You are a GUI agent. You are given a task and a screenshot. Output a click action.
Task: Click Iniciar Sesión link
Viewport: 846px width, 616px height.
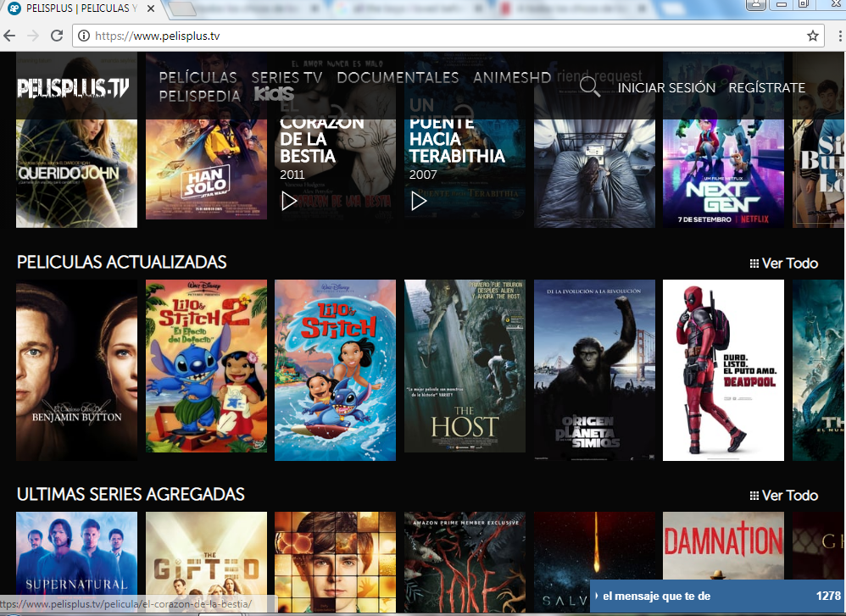pyautogui.click(x=666, y=87)
